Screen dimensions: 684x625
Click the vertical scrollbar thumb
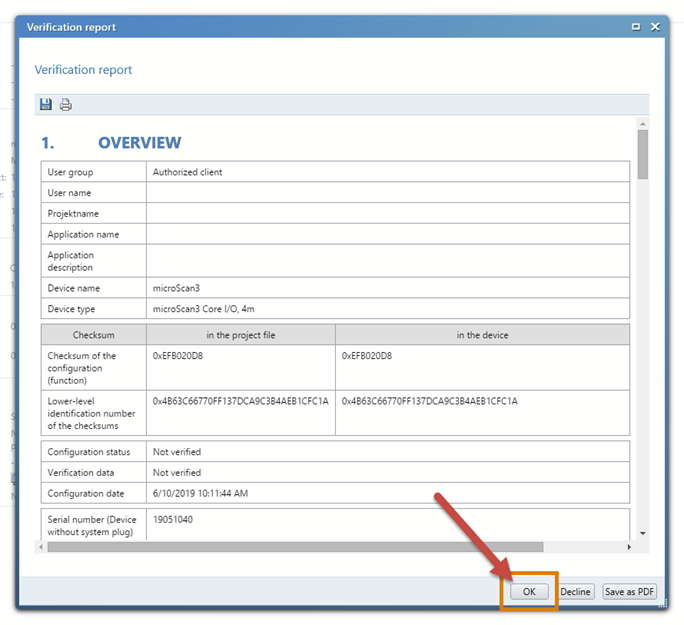(643, 155)
